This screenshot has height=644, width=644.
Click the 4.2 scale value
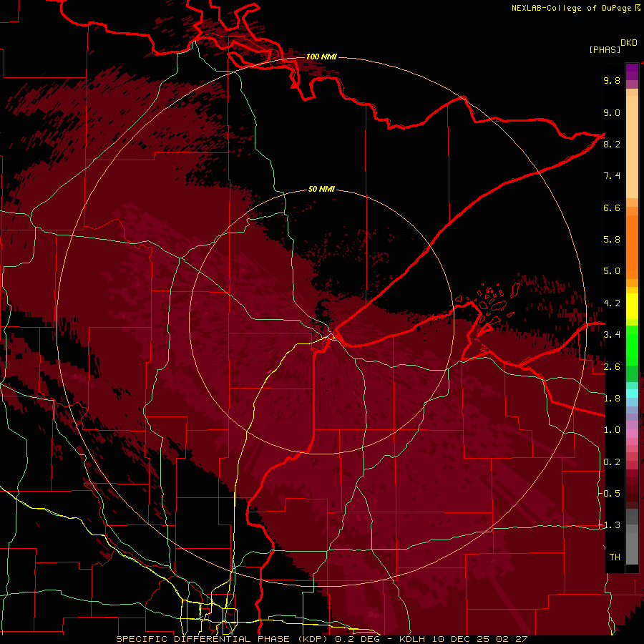tap(612, 303)
